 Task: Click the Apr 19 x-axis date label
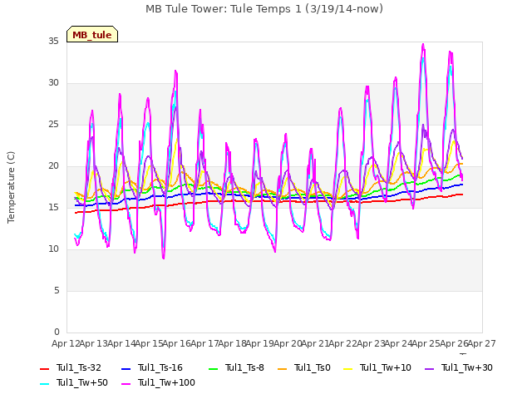coord(259,343)
